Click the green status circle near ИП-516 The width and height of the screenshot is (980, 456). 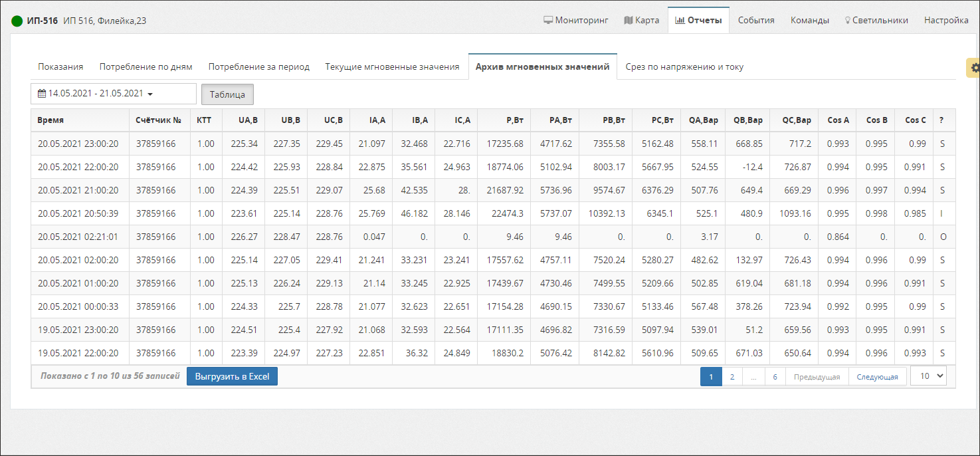(17, 21)
